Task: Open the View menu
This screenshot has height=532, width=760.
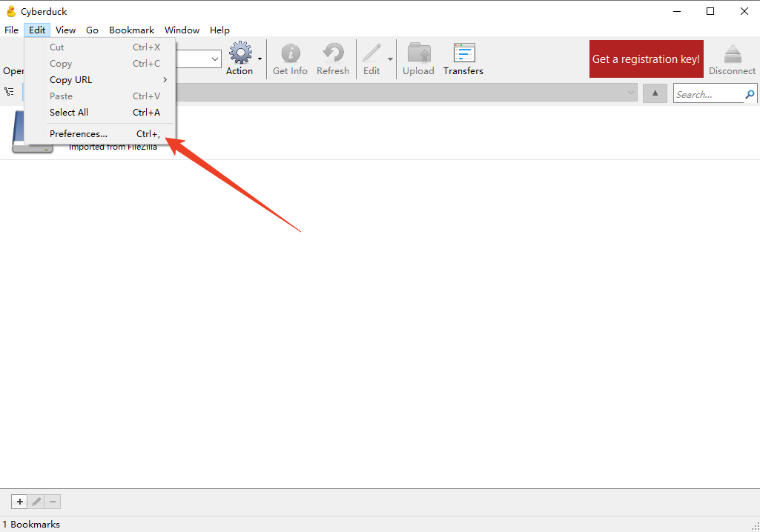Action: coord(65,30)
